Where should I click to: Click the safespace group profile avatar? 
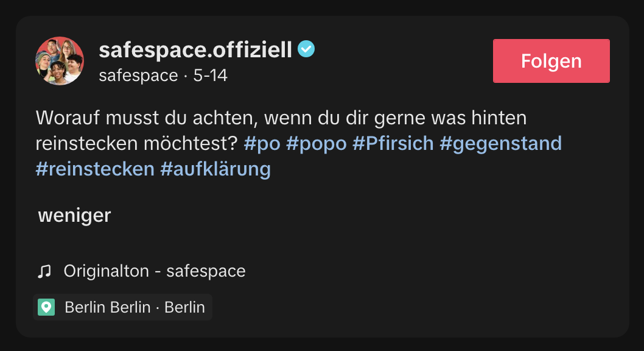pos(60,61)
